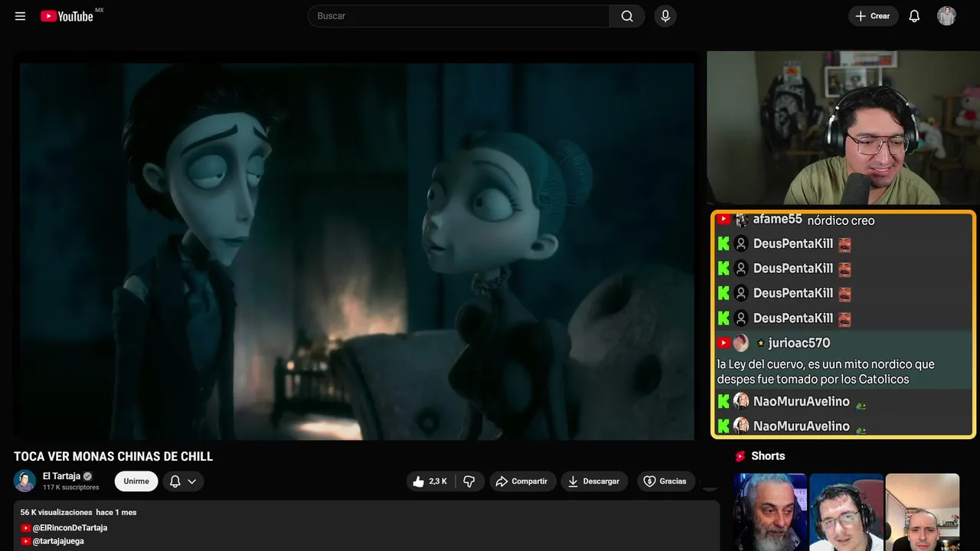
Task: Visit the El Tartaja channel name link
Action: tap(61, 476)
